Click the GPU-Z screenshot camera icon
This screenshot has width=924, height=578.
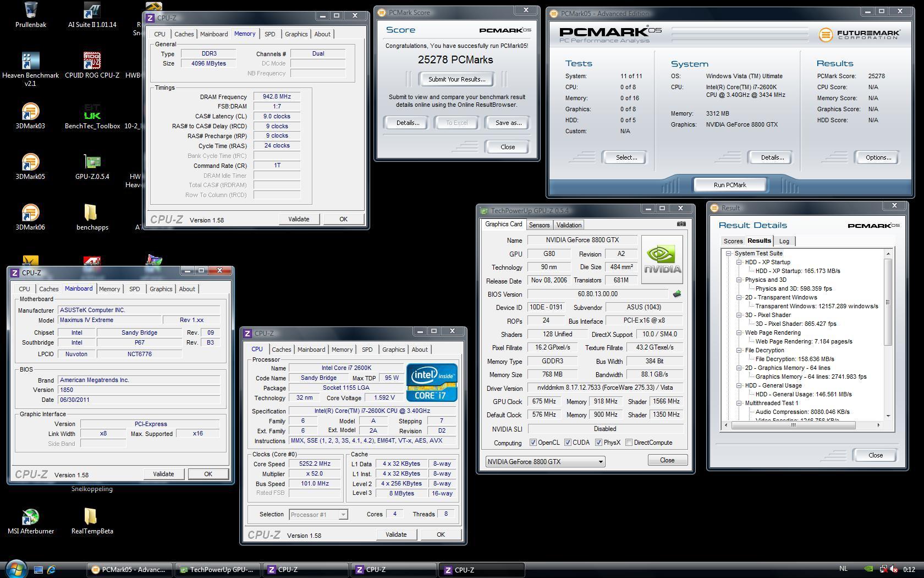tap(681, 224)
